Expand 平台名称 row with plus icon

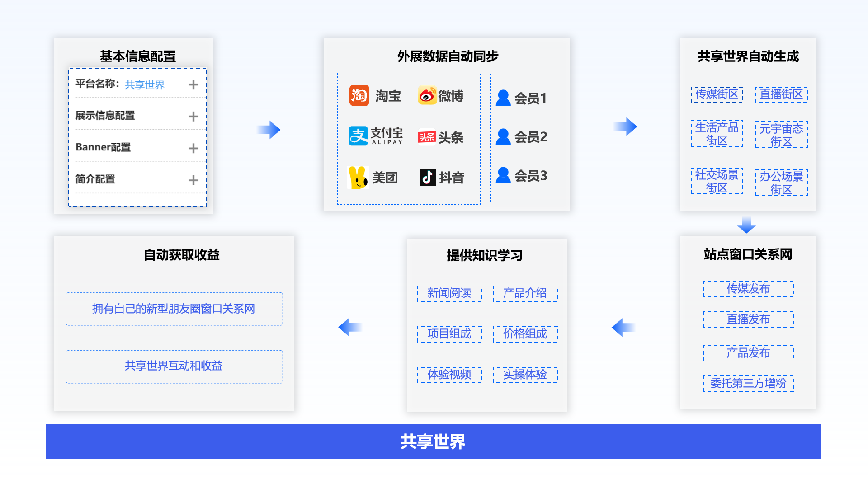tap(193, 84)
